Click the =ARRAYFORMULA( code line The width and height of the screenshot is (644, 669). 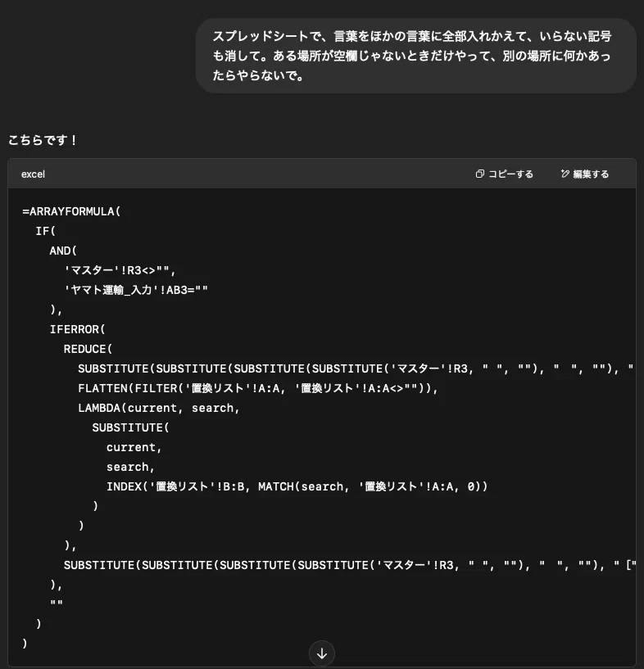coord(71,211)
